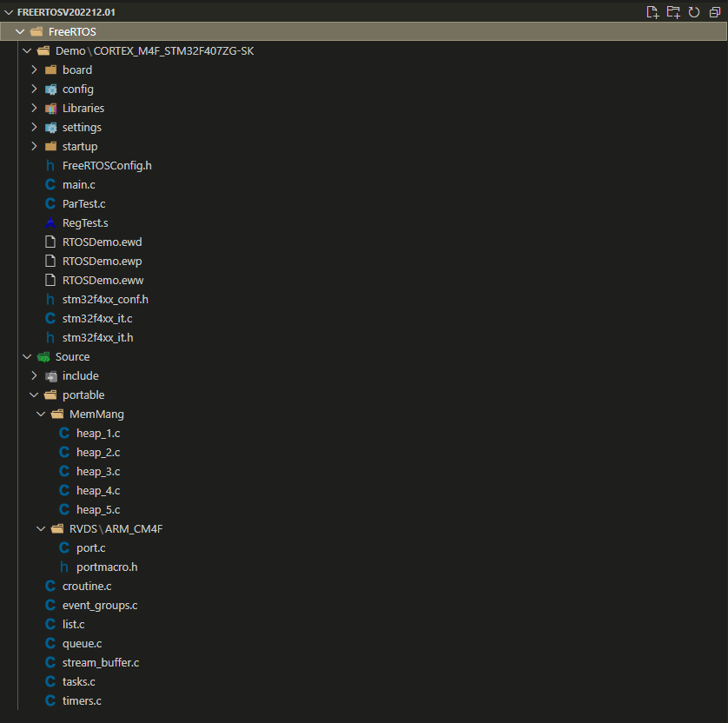728x723 pixels.
Task: Click the header icon beside FreeRTOSConfig.h
Action: click(x=50, y=166)
